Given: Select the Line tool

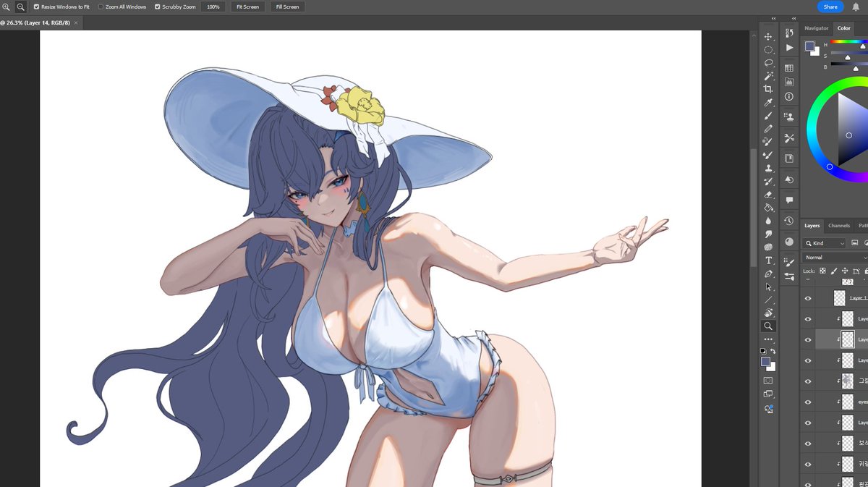Looking at the screenshot, I should (768, 300).
